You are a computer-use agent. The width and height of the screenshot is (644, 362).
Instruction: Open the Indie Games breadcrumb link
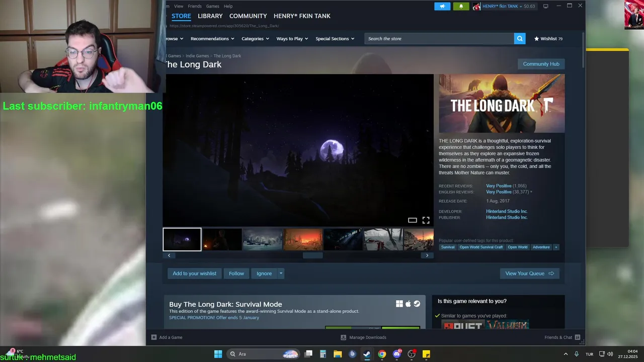(x=197, y=56)
